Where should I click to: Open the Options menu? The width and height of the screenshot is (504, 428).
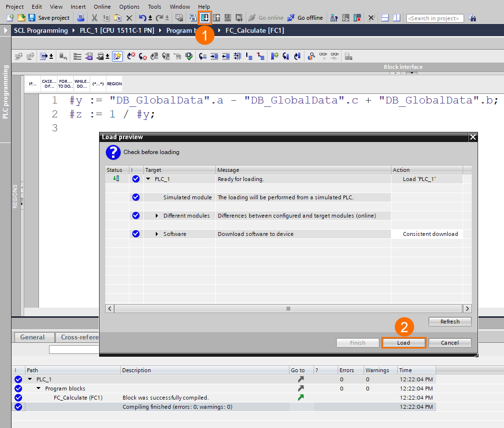point(129,6)
